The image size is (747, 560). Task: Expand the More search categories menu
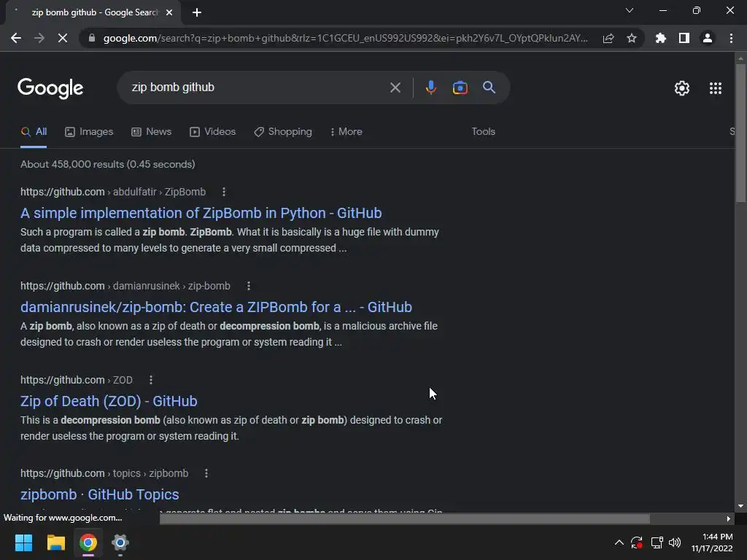coord(347,131)
